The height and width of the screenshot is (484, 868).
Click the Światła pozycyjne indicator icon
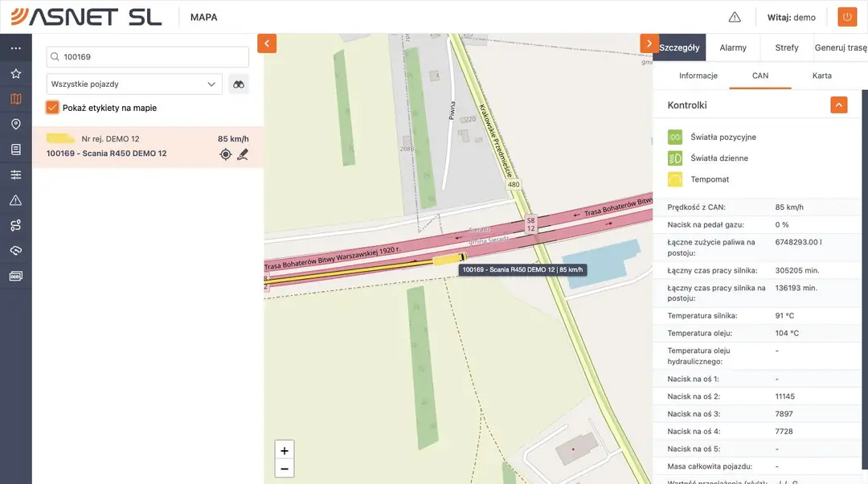tap(675, 137)
